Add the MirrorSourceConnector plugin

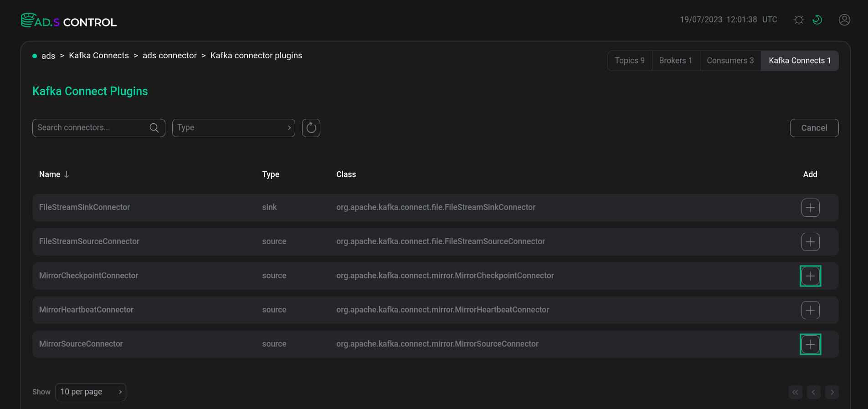[810, 344]
